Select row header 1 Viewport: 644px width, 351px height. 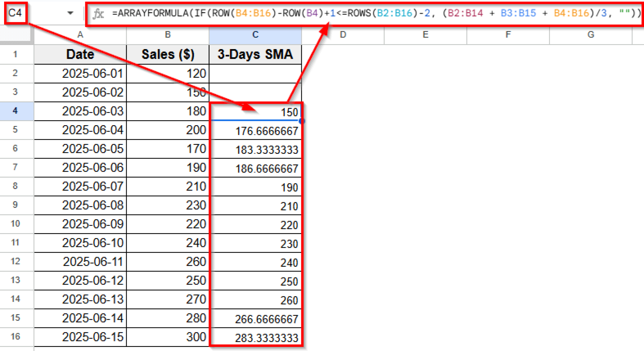[16, 54]
